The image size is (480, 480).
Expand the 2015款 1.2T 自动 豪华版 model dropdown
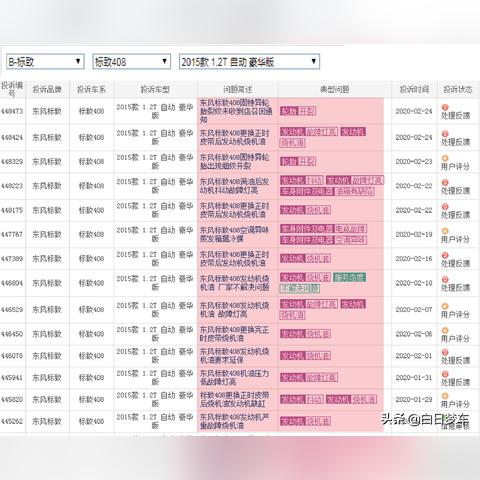coord(249,62)
